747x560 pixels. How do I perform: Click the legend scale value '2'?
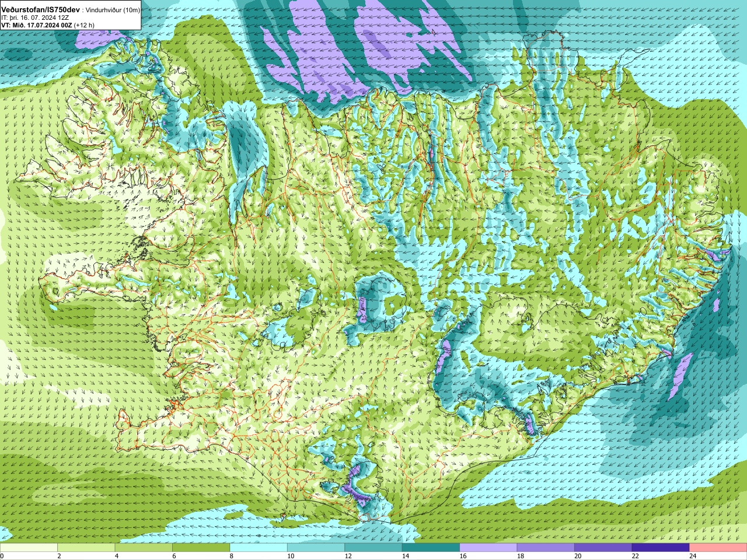coord(59,556)
